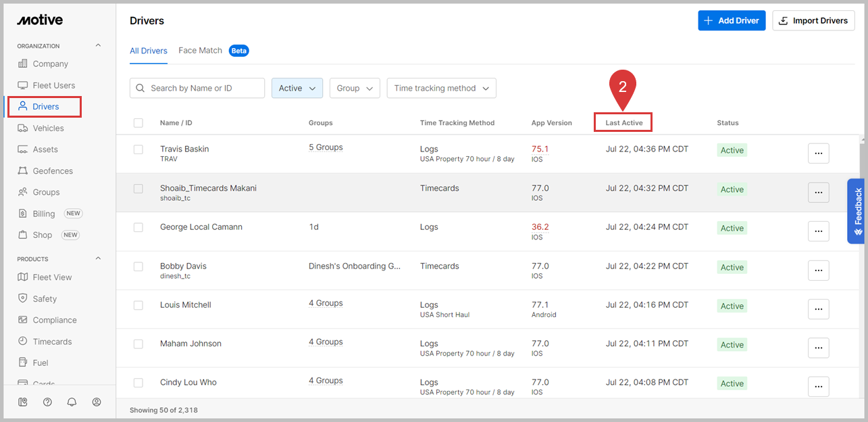Select the Shoaib_Timecards Makani checkbox
Image resolution: width=868 pixels, height=422 pixels.
(138, 189)
